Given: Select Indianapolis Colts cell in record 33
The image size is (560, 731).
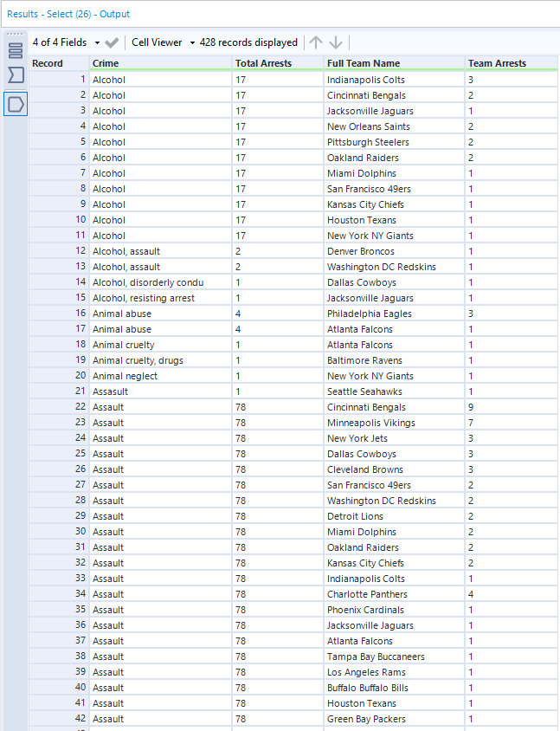Looking at the screenshot, I should [394, 579].
